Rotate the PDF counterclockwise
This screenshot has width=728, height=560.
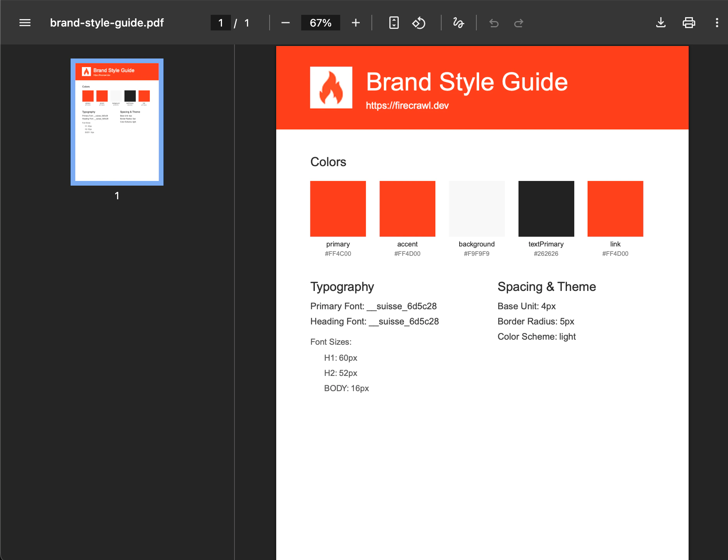coord(419,23)
